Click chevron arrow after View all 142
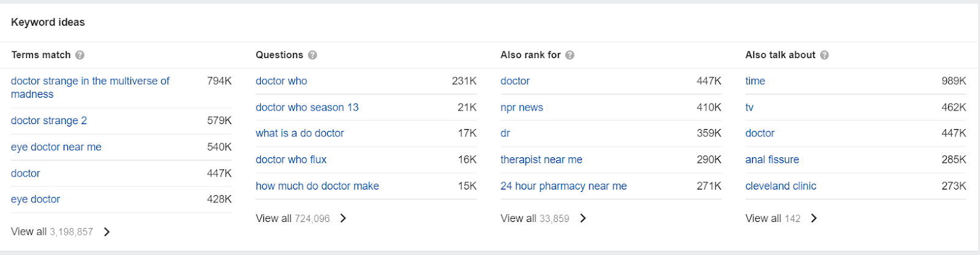Image resolution: width=980 pixels, height=255 pixels. pyautogui.click(x=814, y=218)
